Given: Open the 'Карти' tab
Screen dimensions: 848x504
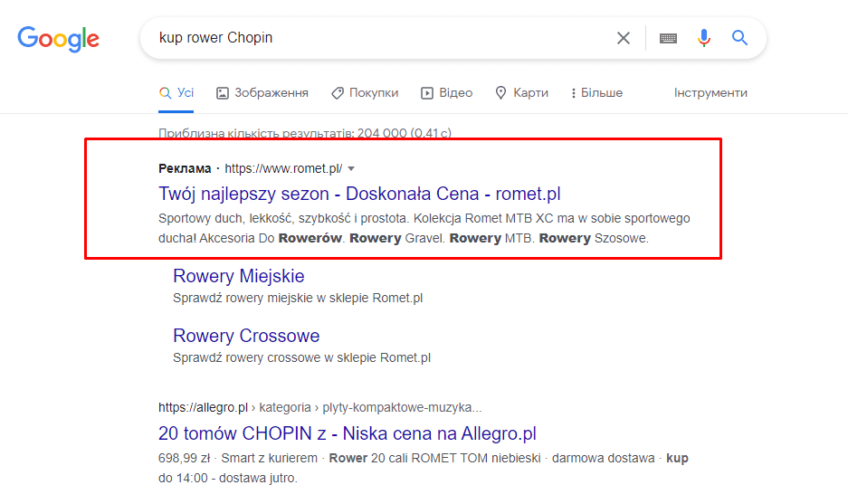Looking at the screenshot, I should [x=522, y=93].
